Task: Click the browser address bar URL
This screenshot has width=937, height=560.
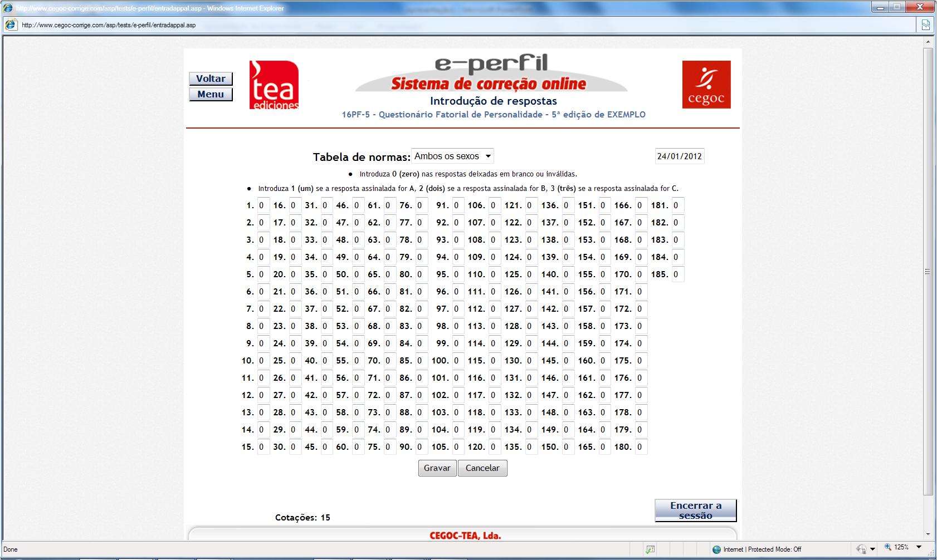Action: (109, 25)
